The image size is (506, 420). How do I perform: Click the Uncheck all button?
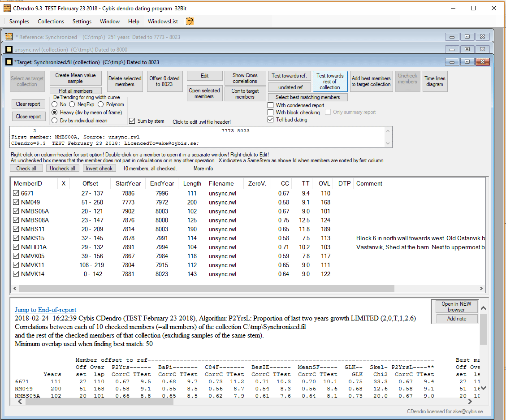tap(63, 168)
